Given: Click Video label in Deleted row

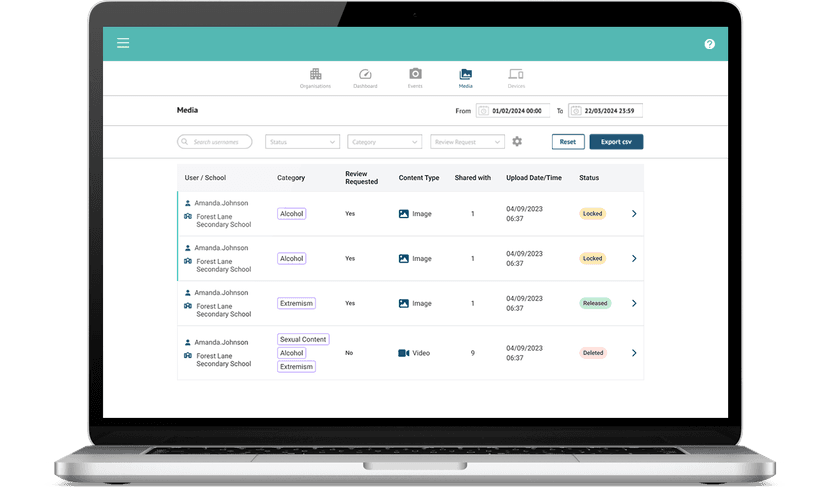Looking at the screenshot, I should (421, 353).
